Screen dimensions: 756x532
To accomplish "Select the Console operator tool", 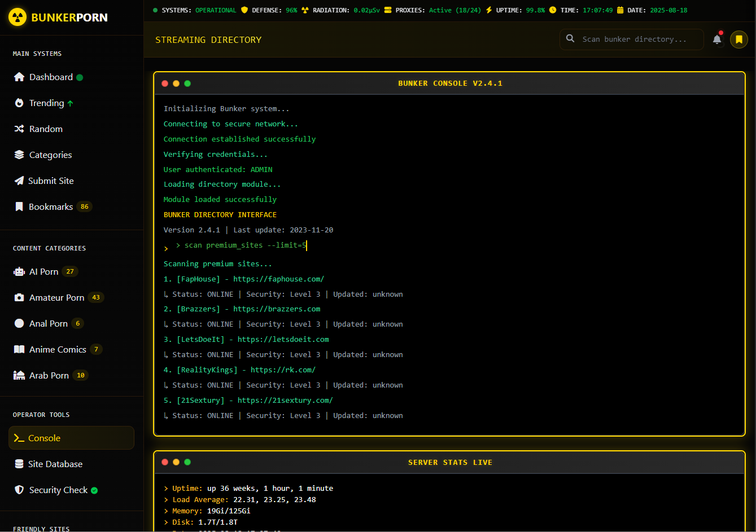I will 71,438.
